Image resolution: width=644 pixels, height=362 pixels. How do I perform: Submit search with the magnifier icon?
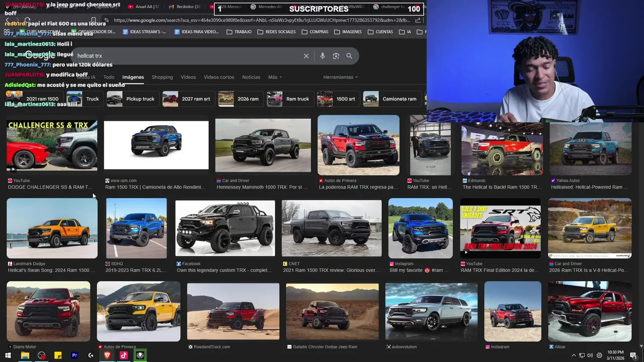349,56
